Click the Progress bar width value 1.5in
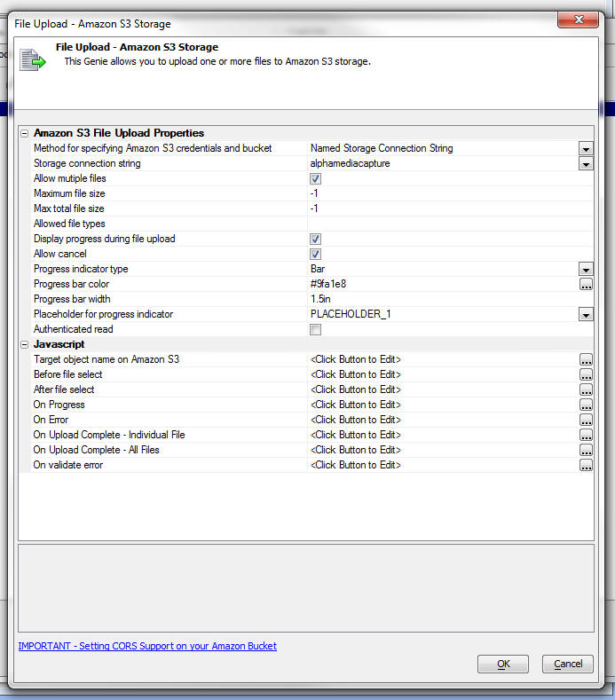Viewport: 615px width, 700px height. click(x=320, y=299)
